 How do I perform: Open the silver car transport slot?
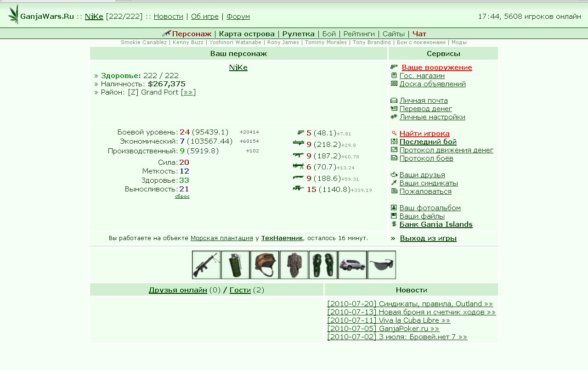tap(352, 265)
